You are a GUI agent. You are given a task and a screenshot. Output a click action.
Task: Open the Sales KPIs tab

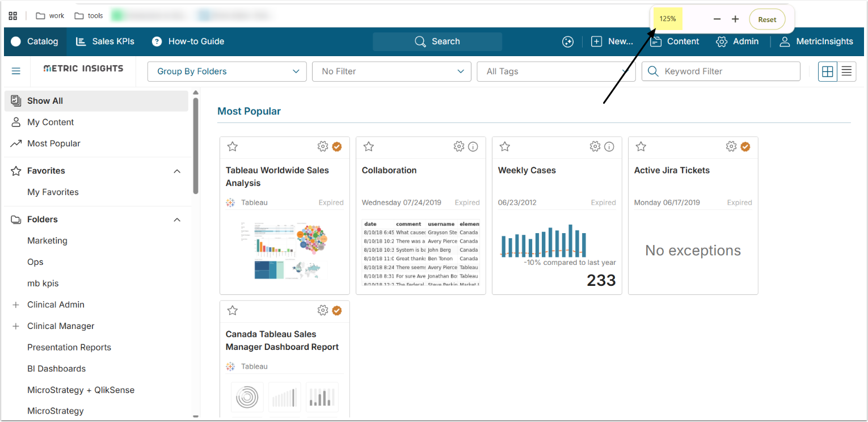pos(106,41)
